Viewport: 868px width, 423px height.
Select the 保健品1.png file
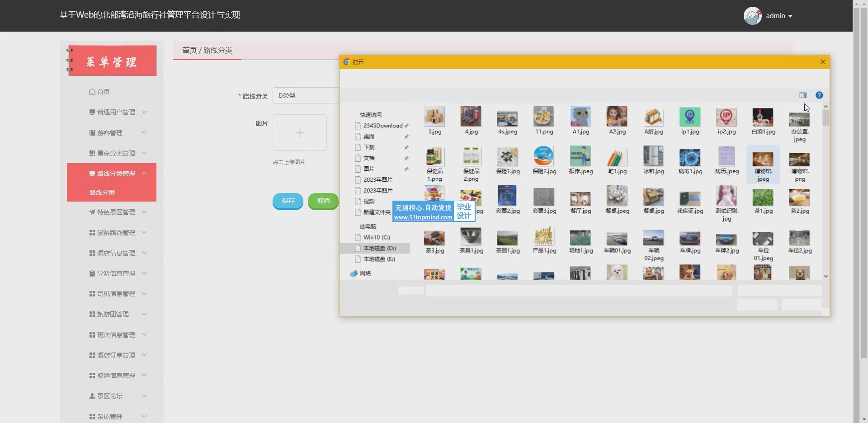pyautogui.click(x=434, y=164)
